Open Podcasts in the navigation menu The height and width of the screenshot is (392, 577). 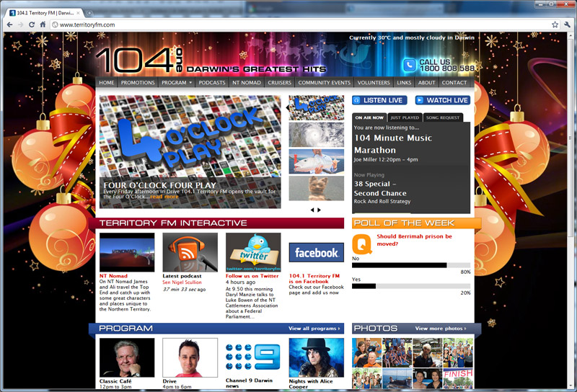click(x=212, y=83)
